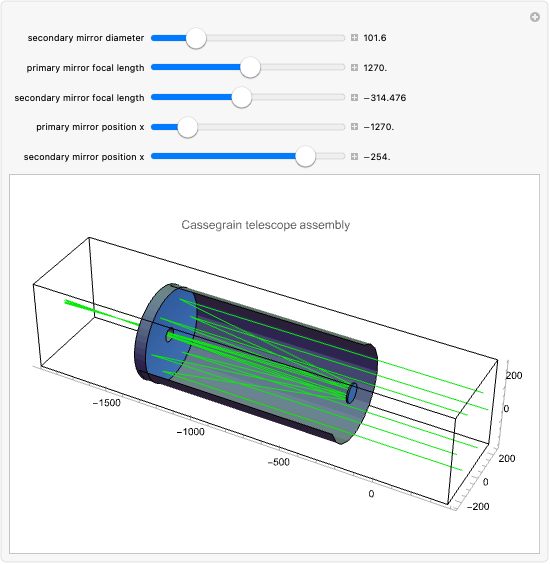The height and width of the screenshot is (564, 550).
Task: Click the -1000 axis tick label
Action: [x=191, y=432]
